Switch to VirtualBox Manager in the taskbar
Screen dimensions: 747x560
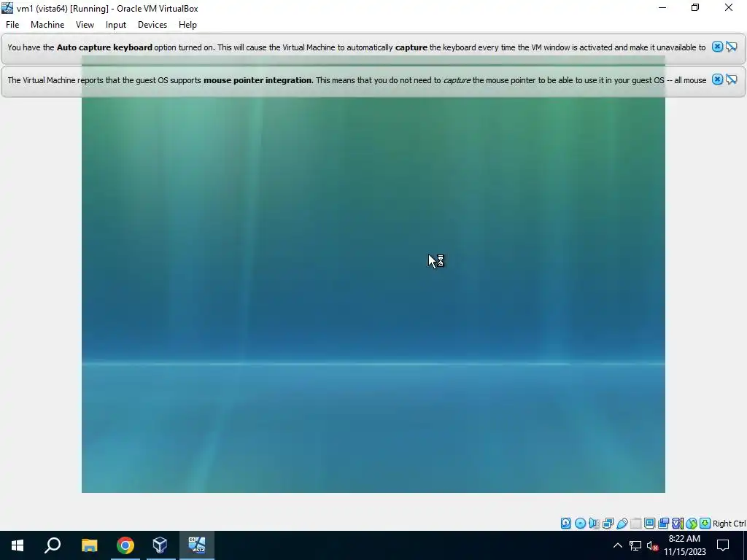tap(160, 545)
